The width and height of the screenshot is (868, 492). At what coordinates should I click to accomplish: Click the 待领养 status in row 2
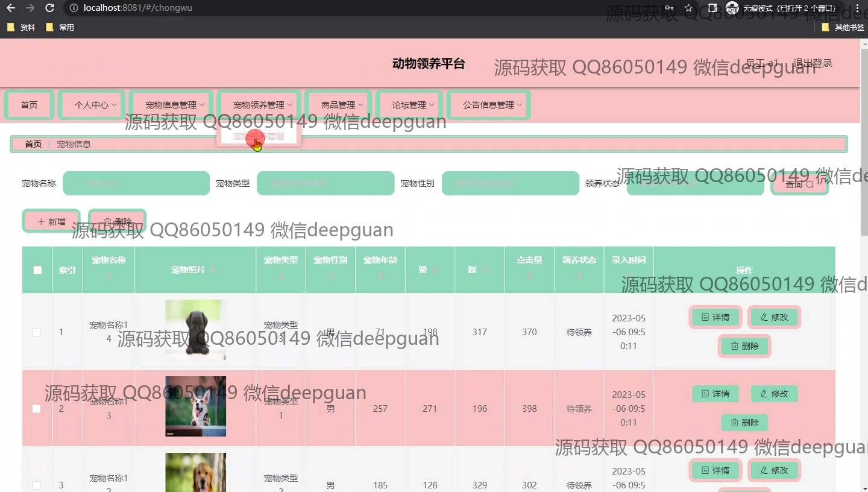[579, 409]
